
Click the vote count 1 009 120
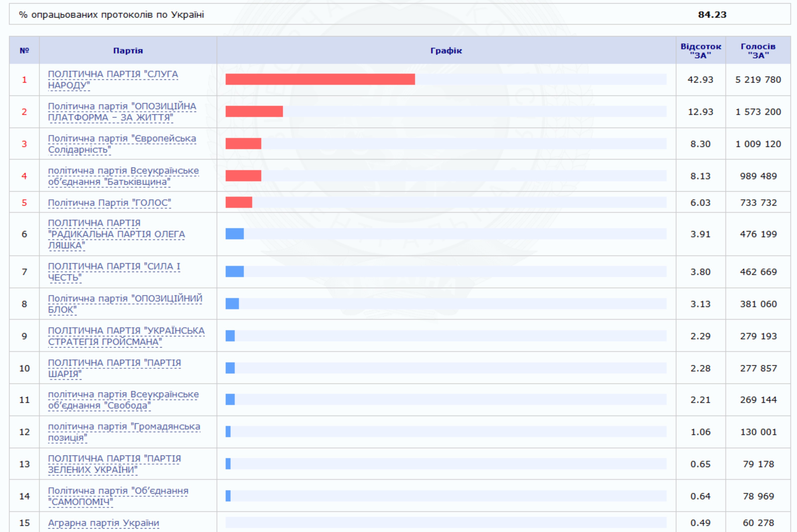pyautogui.click(x=758, y=144)
